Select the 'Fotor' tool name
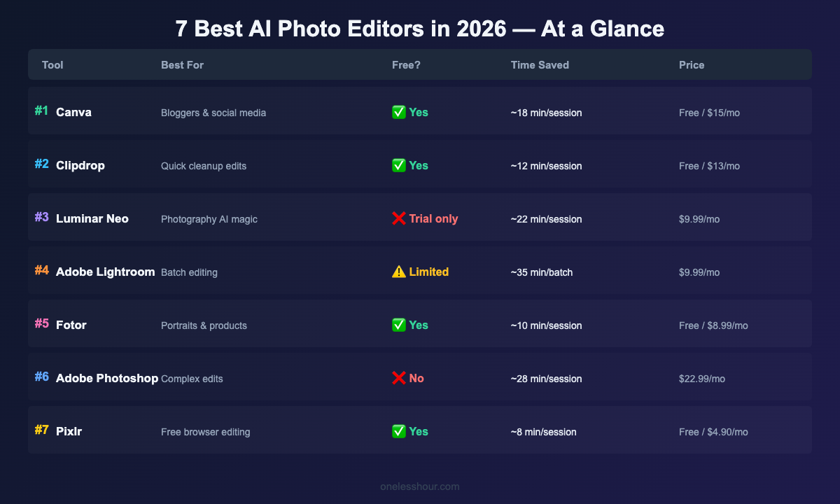This screenshot has width=840, height=504. pos(71,325)
